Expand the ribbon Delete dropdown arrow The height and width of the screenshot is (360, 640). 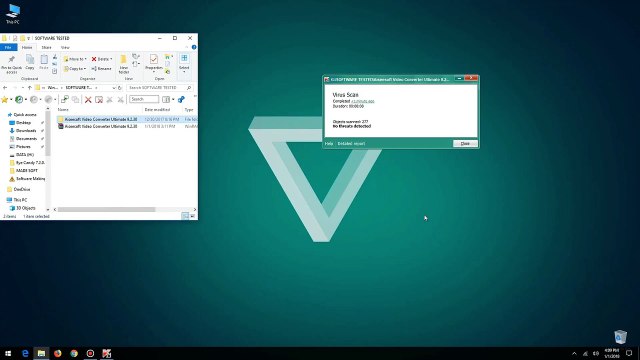click(x=111, y=59)
